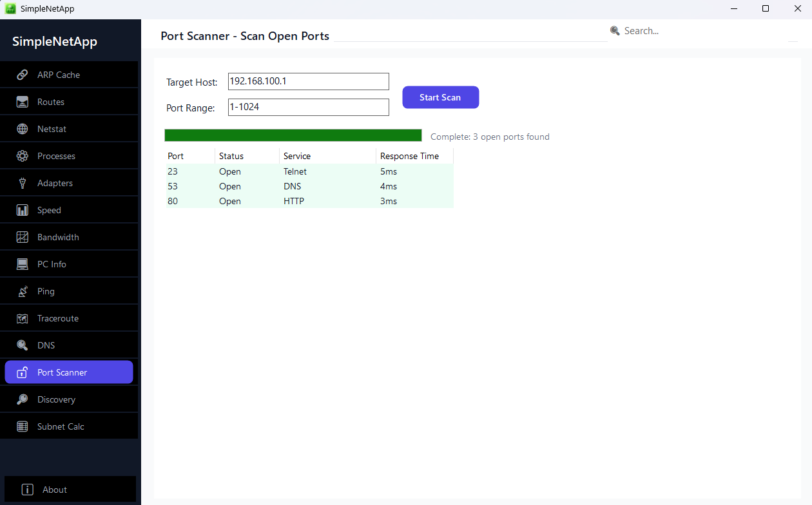This screenshot has width=812, height=505.
Task: Click the Response Time column header
Action: tap(415, 156)
